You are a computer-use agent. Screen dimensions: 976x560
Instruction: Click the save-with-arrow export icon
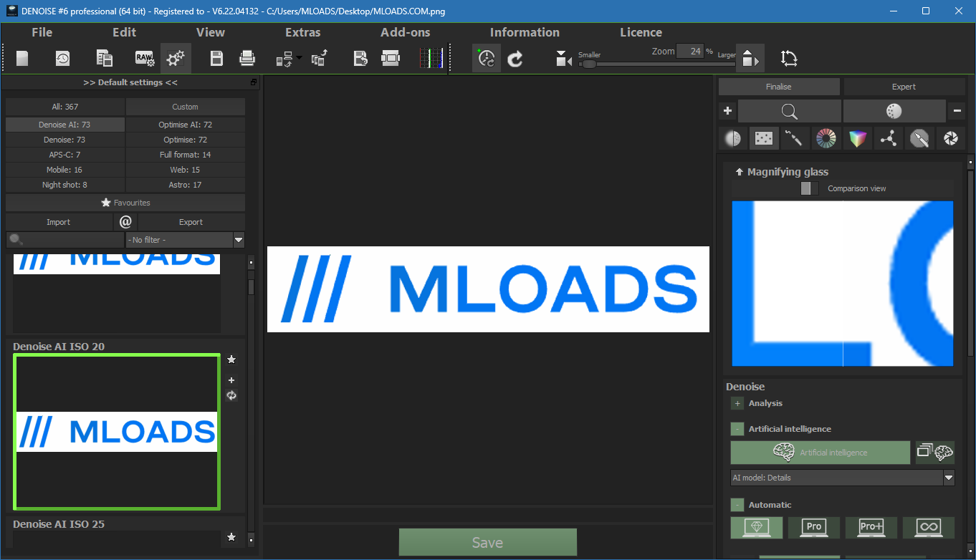[360, 59]
